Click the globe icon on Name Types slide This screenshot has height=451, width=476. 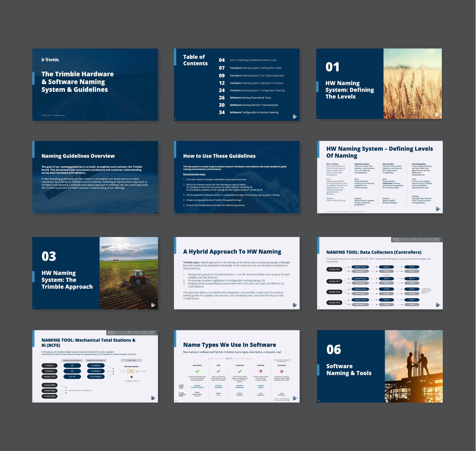(x=295, y=398)
